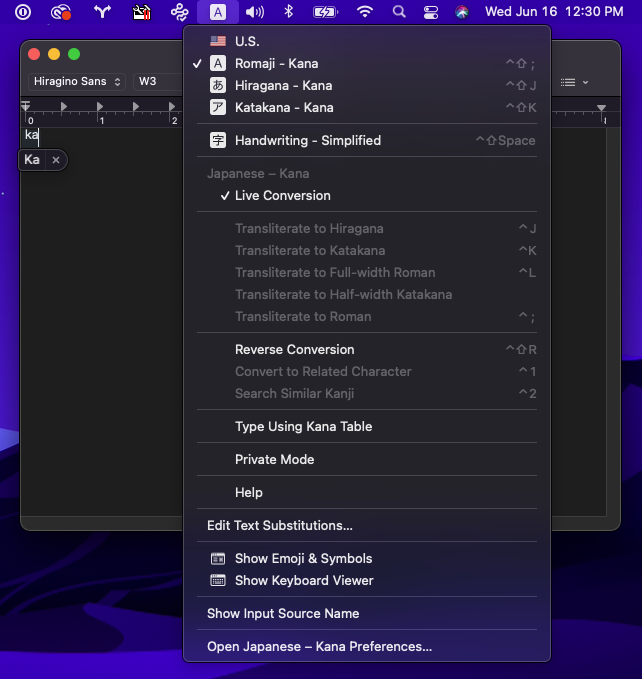Click the Hiragana あ icon

(218, 85)
